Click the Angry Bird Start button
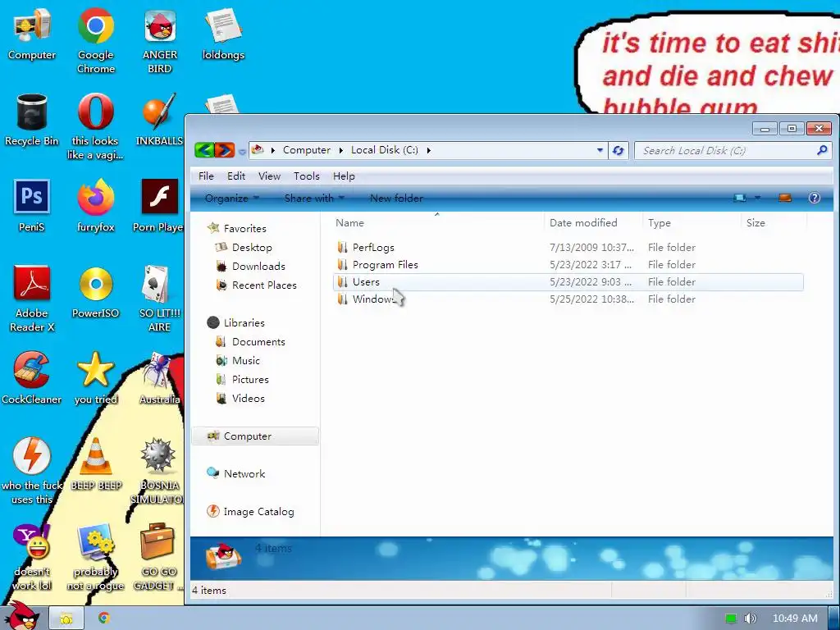840x630 pixels. point(21,615)
